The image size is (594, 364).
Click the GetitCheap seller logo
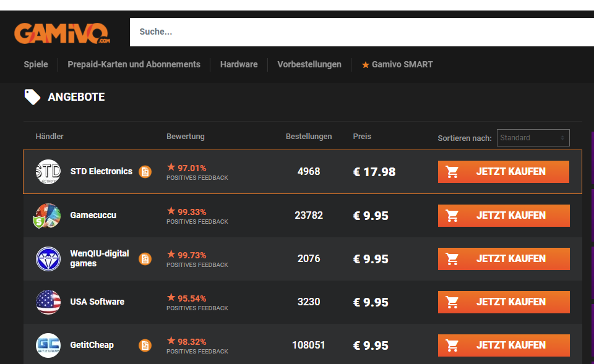pos(48,345)
